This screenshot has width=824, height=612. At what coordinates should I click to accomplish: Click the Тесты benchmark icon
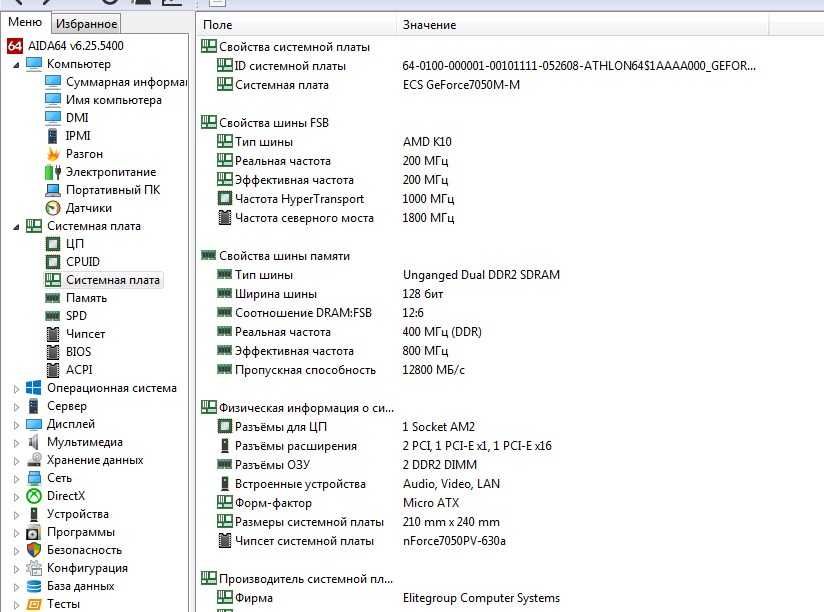tap(34, 604)
